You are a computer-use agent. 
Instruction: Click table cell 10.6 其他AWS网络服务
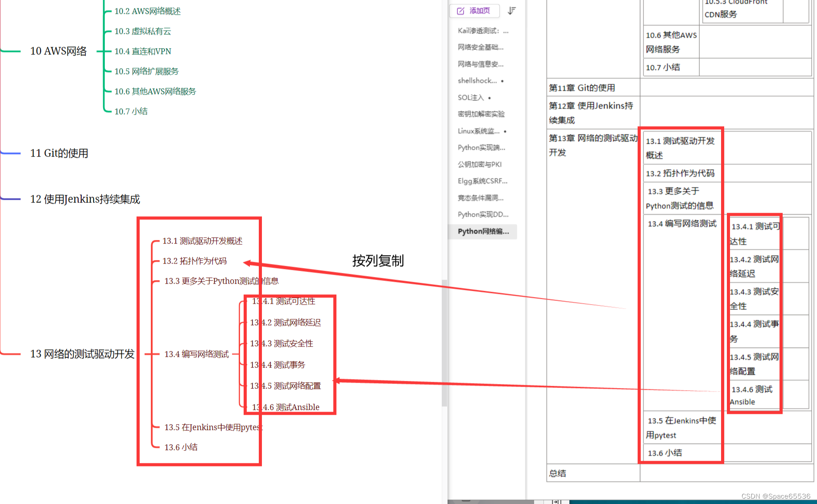[671, 42]
